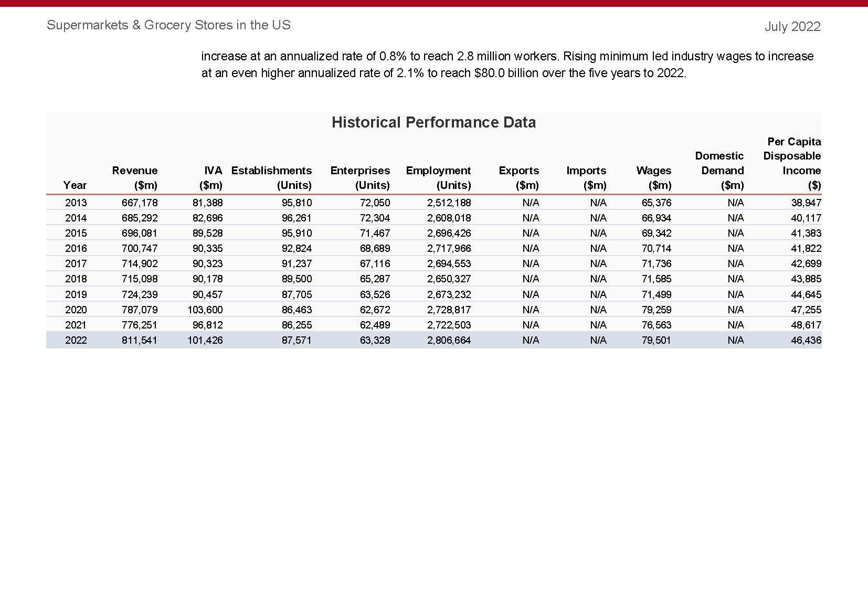
Task: Click the 2022 revenue value 811,541
Action: 140,340
